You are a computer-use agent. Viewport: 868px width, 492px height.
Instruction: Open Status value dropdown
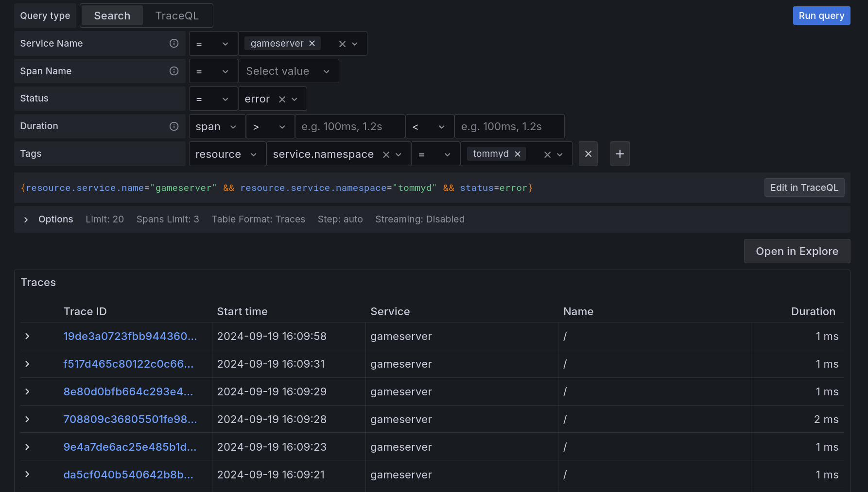click(x=295, y=99)
